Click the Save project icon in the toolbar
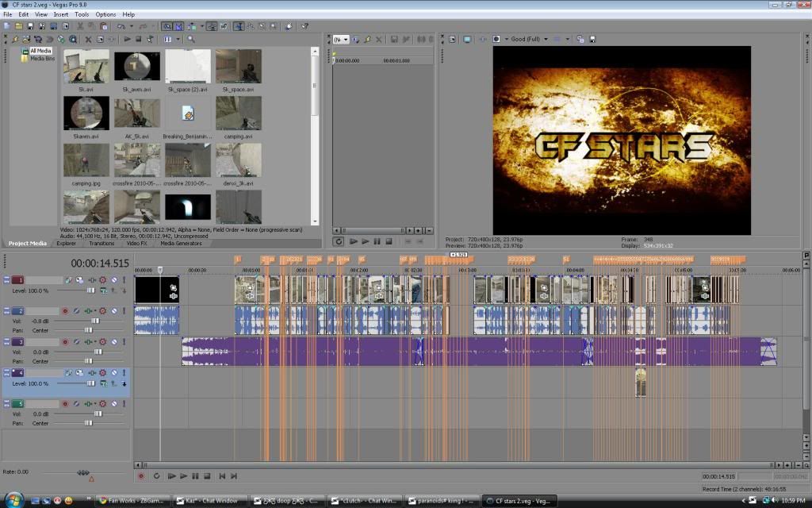This screenshot has height=508, width=812. tap(29, 26)
